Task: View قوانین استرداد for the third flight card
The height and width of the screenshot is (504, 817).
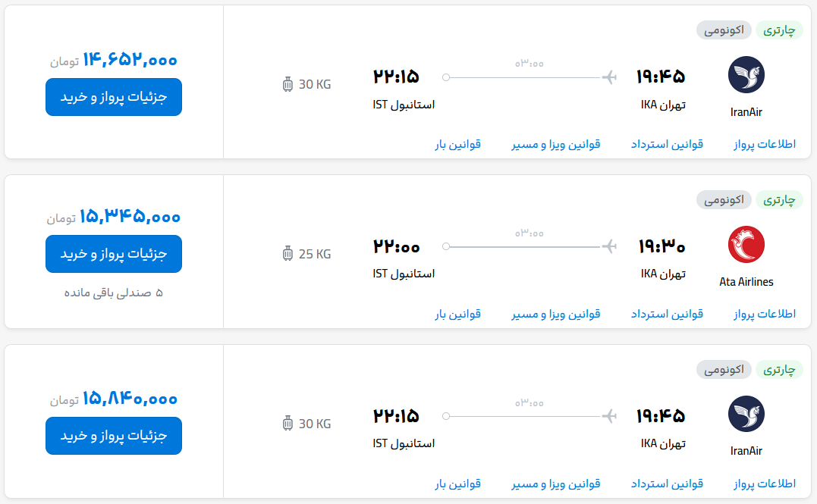Action: click(x=667, y=483)
